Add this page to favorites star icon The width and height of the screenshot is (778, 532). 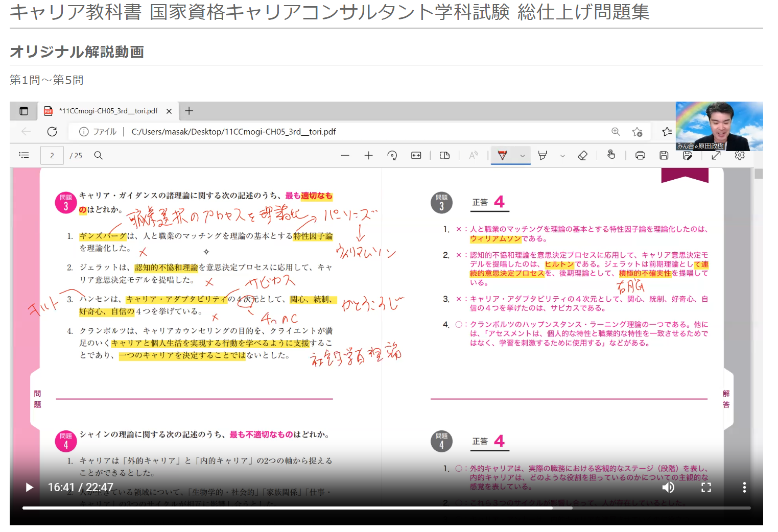tap(637, 132)
